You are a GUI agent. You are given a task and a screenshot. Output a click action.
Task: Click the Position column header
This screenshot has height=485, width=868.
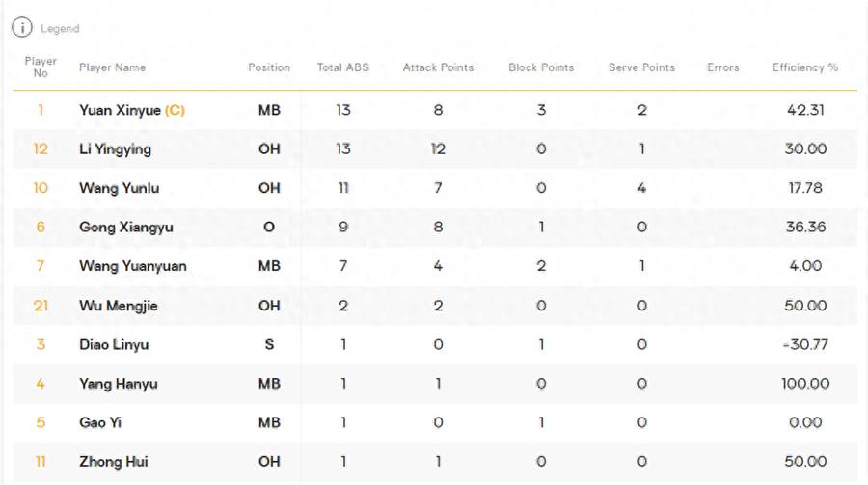(x=269, y=67)
